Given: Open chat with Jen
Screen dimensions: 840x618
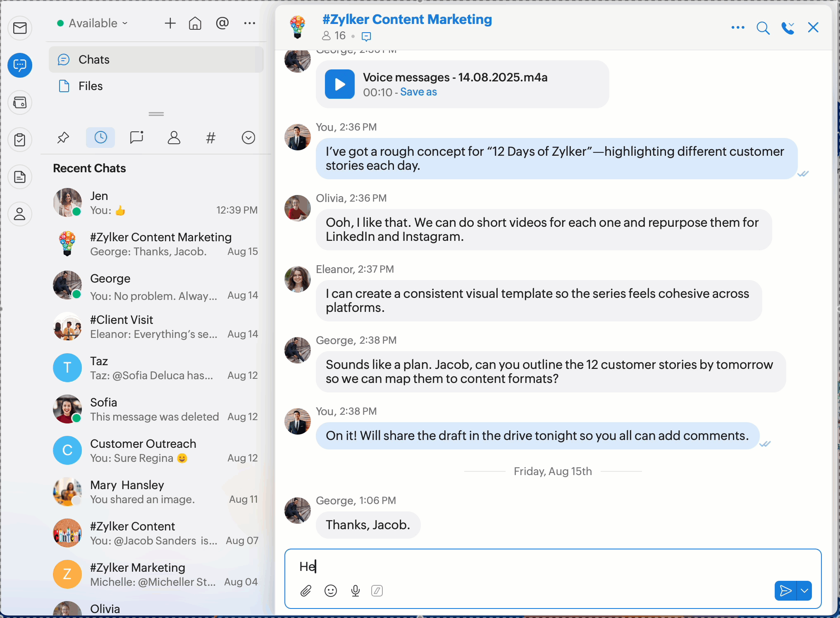Looking at the screenshot, I should pyautogui.click(x=156, y=203).
